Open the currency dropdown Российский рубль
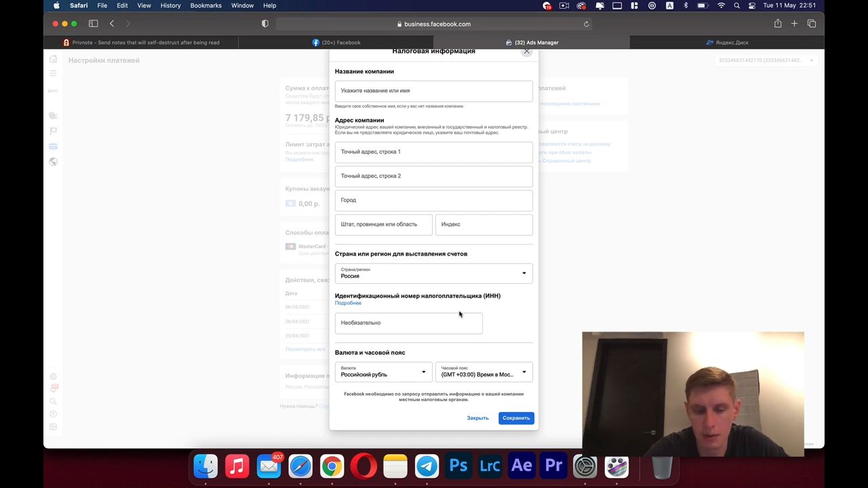Screen dimensions: 868x488 point(383,371)
